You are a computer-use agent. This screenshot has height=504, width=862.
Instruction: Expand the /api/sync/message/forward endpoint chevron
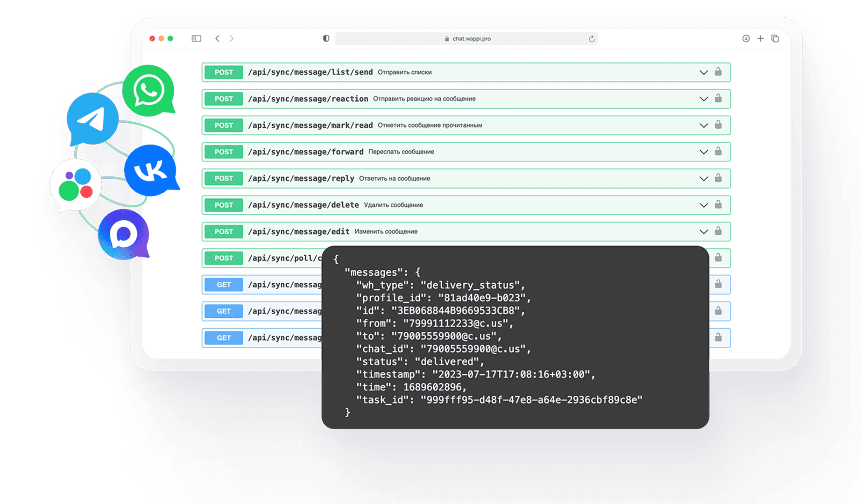(703, 152)
